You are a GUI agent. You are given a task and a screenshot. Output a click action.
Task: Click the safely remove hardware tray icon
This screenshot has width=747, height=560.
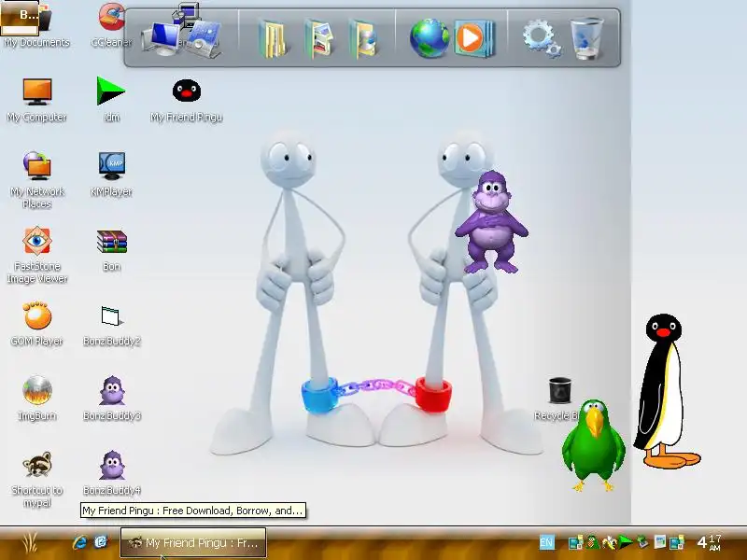coord(642,542)
